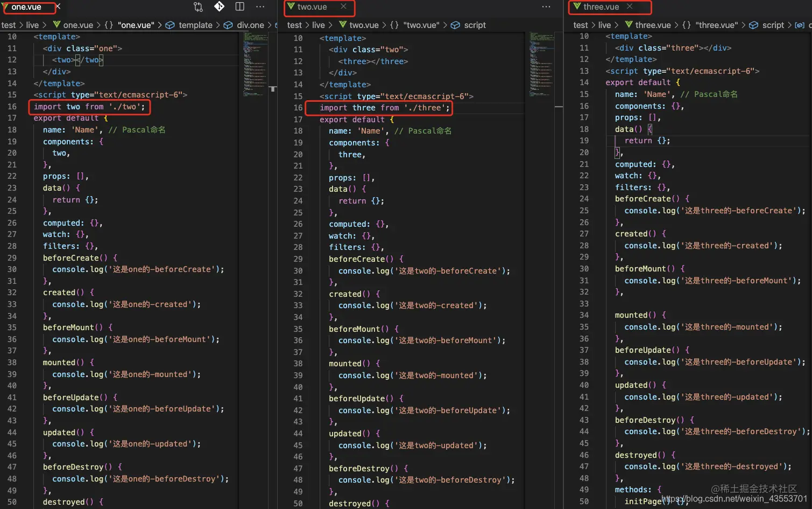Open the two.vue file breadcrumb
Image resolution: width=812 pixels, height=509 pixels.
[364, 25]
